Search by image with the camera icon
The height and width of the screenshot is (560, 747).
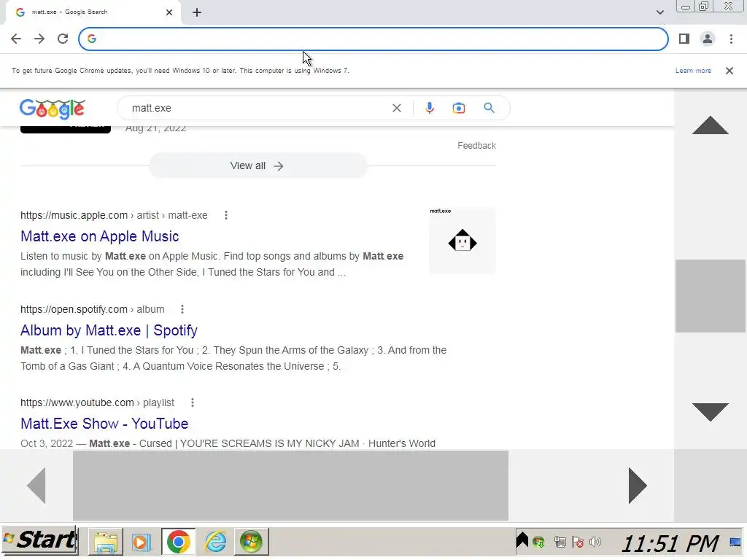(x=458, y=108)
